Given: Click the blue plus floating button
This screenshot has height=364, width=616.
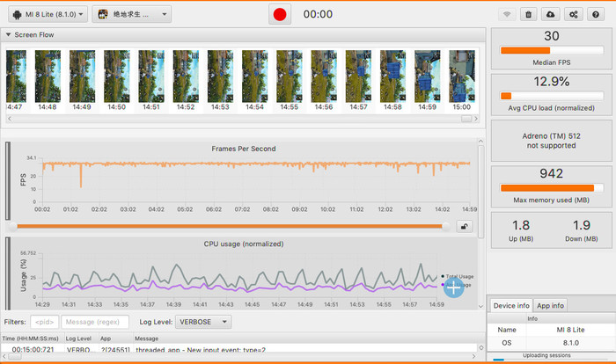Looking at the screenshot, I should point(453,287).
